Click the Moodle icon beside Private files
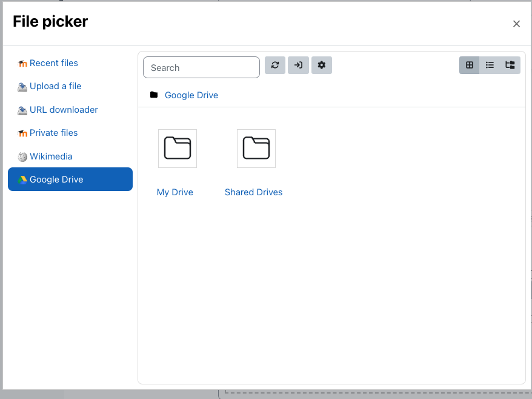Image resolution: width=532 pixels, height=399 pixels. pyautogui.click(x=22, y=133)
